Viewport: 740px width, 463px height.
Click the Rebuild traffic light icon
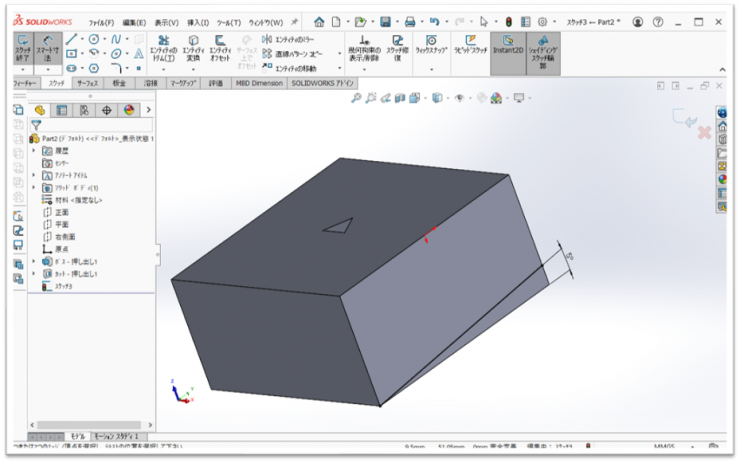(x=507, y=21)
